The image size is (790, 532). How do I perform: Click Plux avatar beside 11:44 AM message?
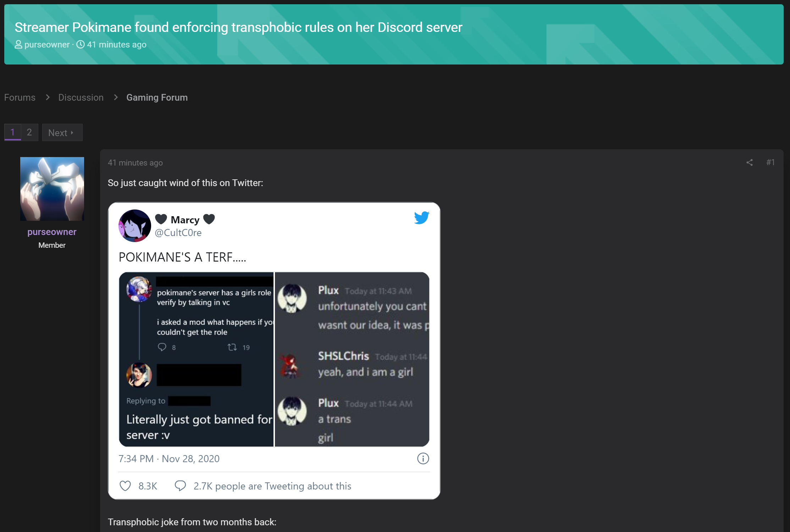point(292,411)
